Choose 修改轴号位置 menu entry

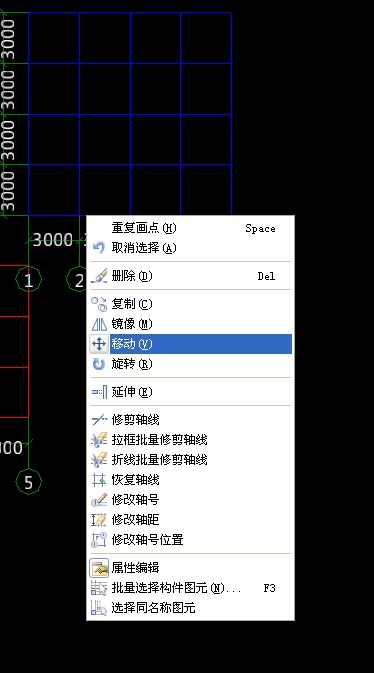pyautogui.click(x=190, y=540)
